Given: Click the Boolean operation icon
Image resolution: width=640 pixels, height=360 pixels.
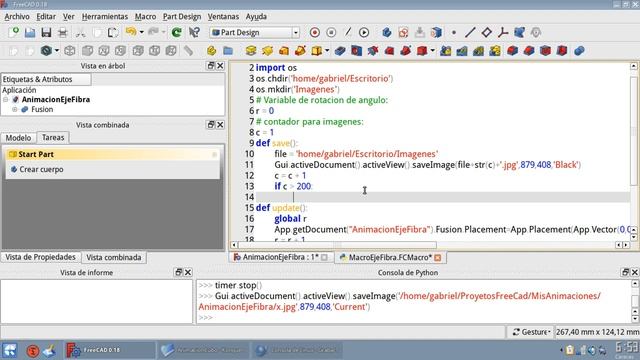Looking at the screenshot, I should click(579, 51).
